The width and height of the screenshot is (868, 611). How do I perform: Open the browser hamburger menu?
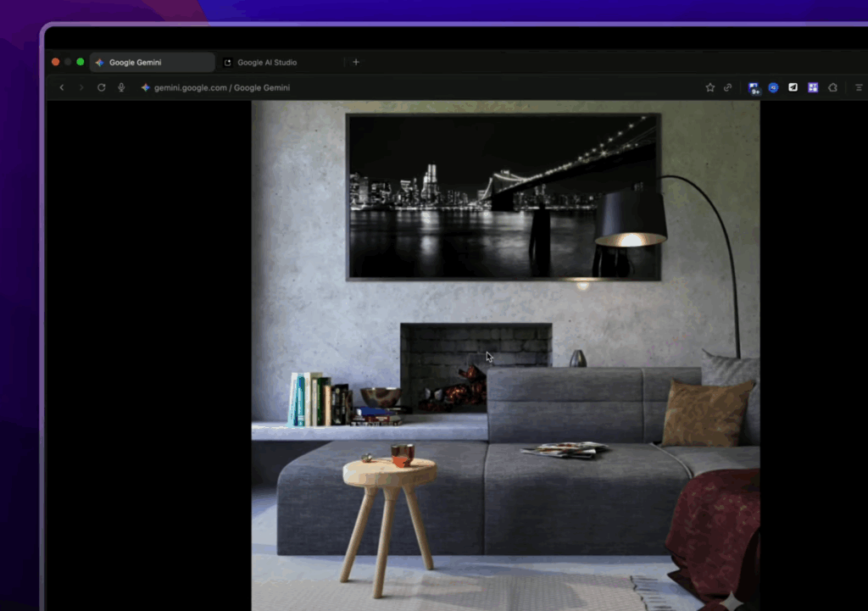(x=858, y=87)
